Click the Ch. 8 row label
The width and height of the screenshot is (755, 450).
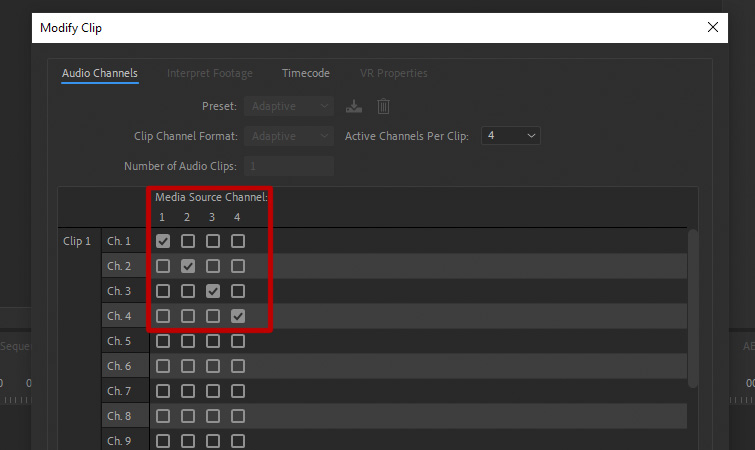point(119,416)
